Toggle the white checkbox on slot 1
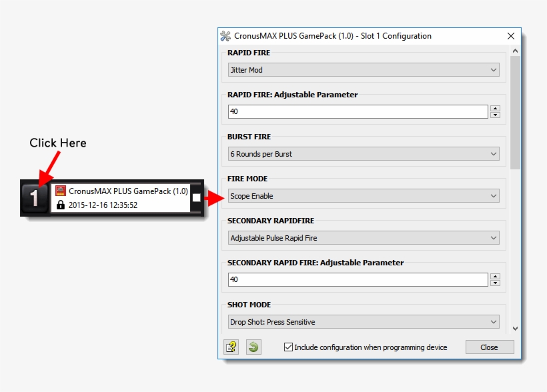The width and height of the screenshot is (547, 392). 196,197
